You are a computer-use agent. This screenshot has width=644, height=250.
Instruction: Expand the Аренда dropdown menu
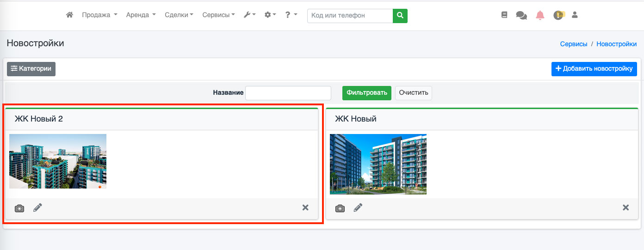pyautogui.click(x=141, y=15)
